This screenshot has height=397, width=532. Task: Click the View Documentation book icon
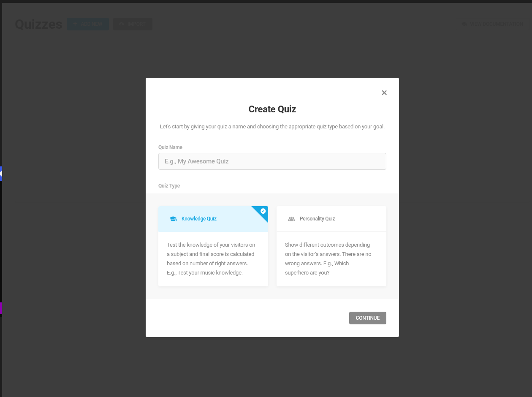(464, 24)
